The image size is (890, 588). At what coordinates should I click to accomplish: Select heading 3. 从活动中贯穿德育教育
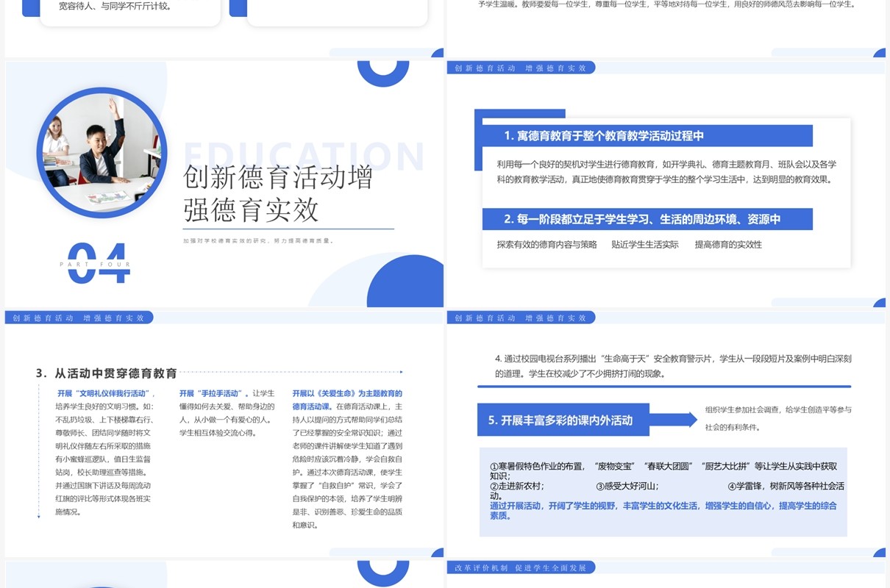coord(107,373)
